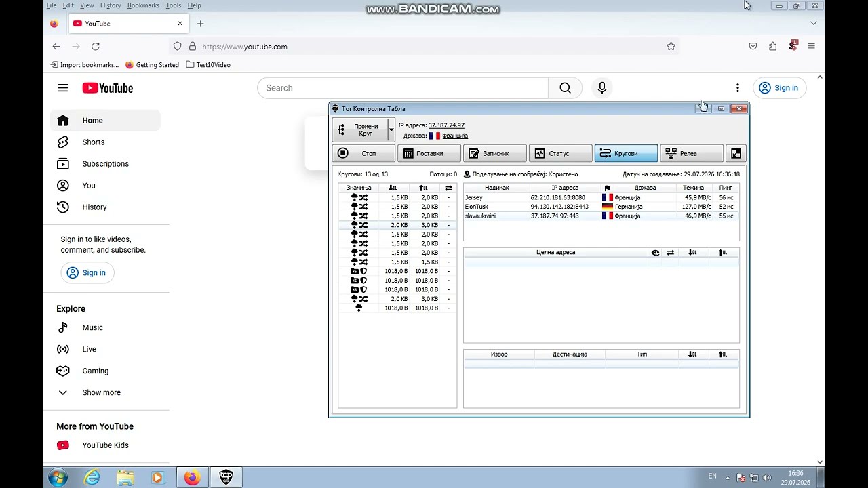
Task: Open the Windows Start menu
Action: [58, 477]
